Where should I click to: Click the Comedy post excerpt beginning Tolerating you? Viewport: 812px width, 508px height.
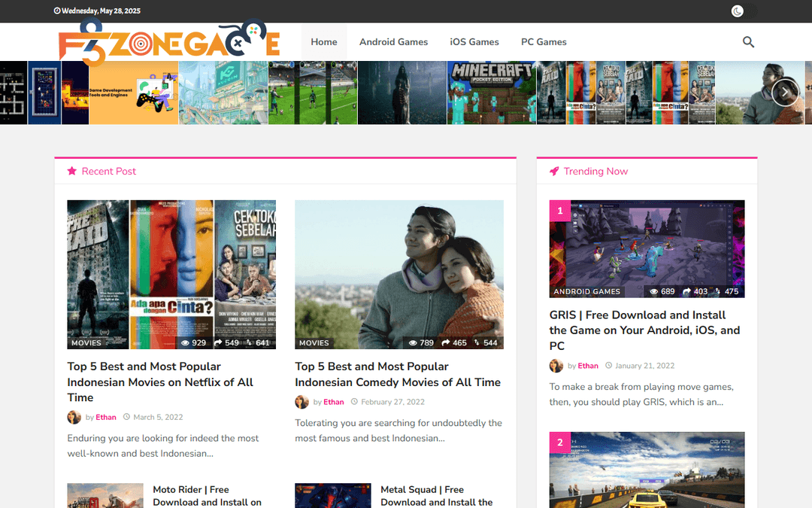coord(398,430)
